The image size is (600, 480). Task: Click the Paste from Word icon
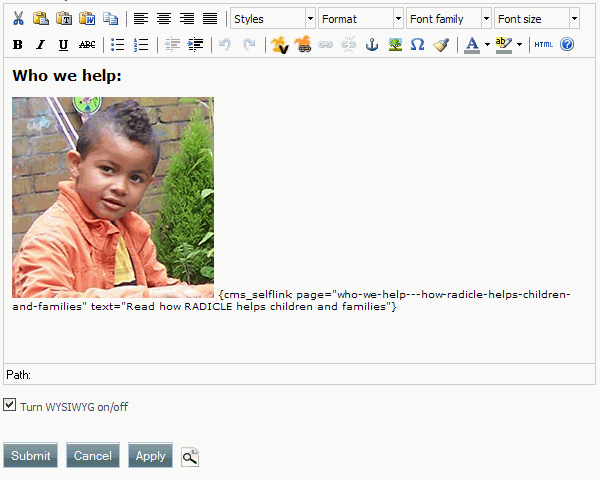pyautogui.click(x=87, y=19)
